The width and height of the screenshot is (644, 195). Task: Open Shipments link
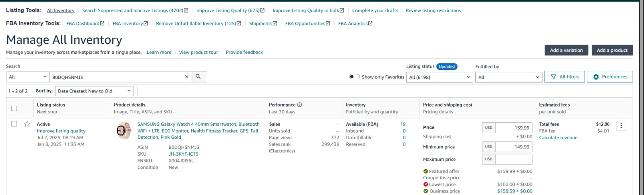click(263, 23)
